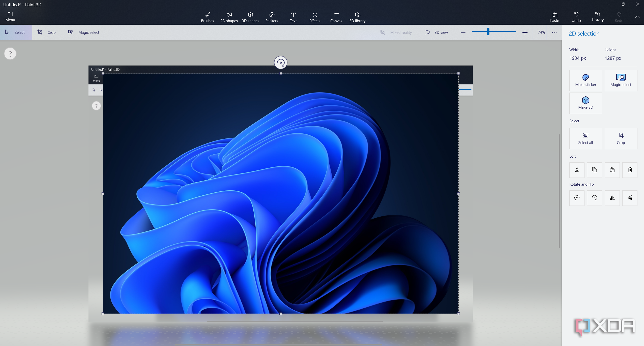The width and height of the screenshot is (644, 346).
Task: Undo the last action
Action: (x=576, y=17)
